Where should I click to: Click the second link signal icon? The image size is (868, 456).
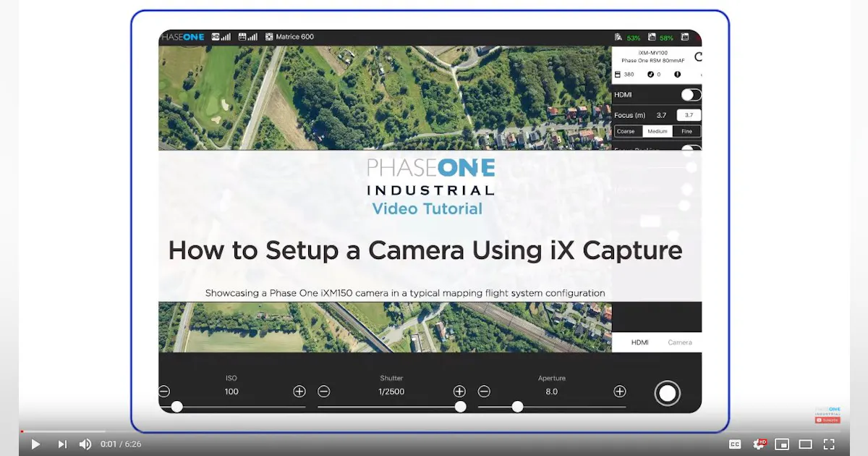[x=247, y=37]
